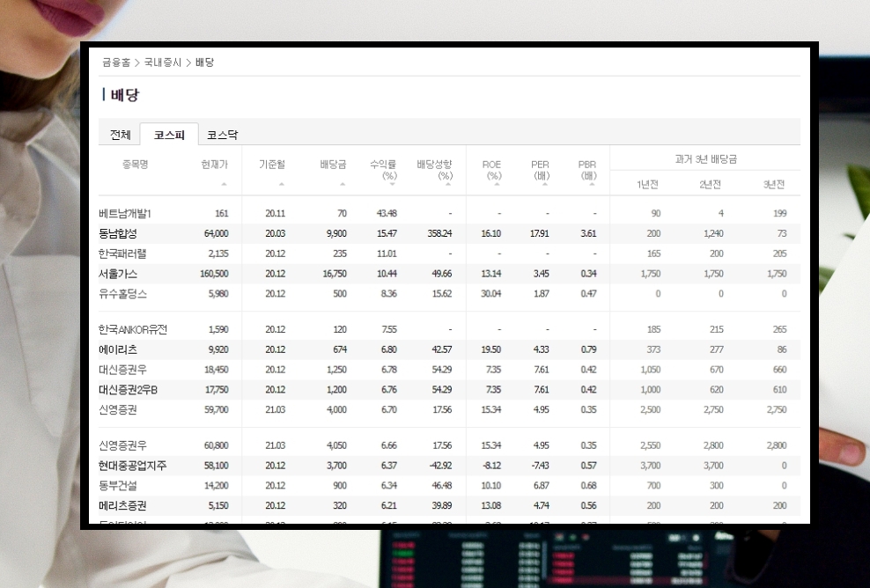The height and width of the screenshot is (588, 870).
Task: Sort by 기준월 column header
Action: pyautogui.click(x=272, y=165)
